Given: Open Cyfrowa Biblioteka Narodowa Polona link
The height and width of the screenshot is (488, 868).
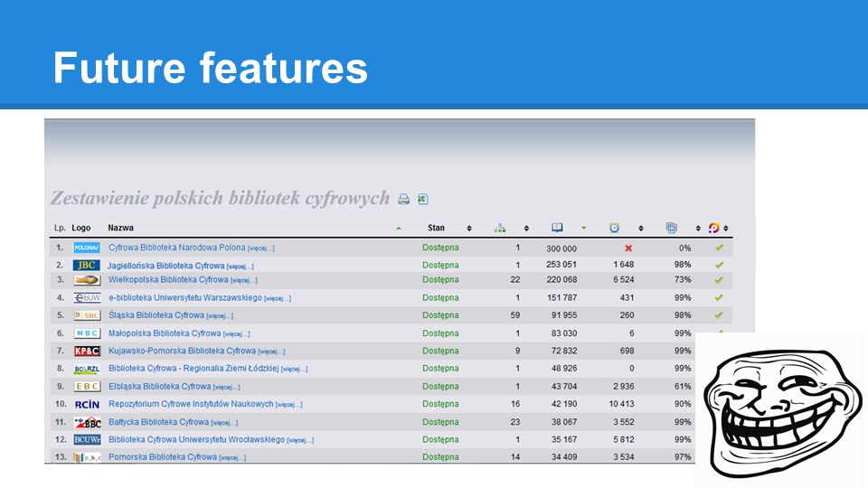Looking at the screenshot, I should pos(176,248).
